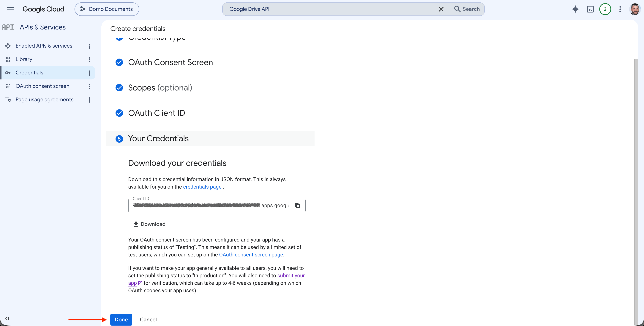Open Page usage agreements in the sidebar
This screenshot has width=644, height=326.
pyautogui.click(x=45, y=100)
